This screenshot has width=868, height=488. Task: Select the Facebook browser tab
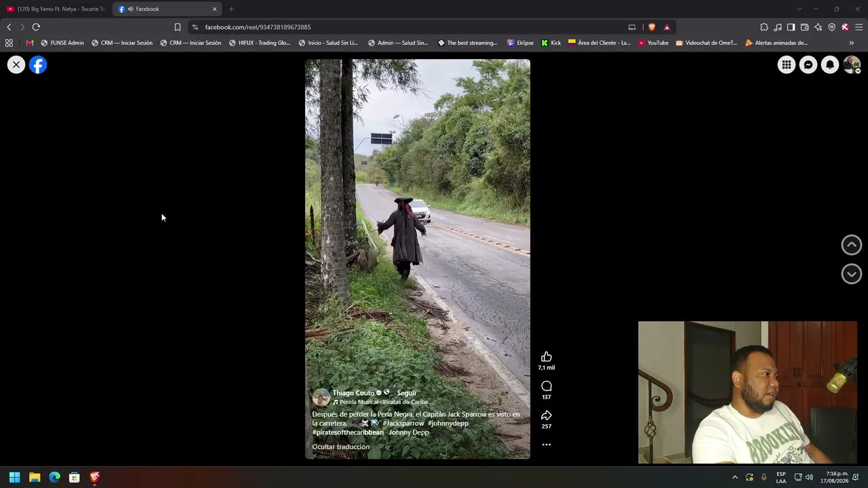(167, 9)
